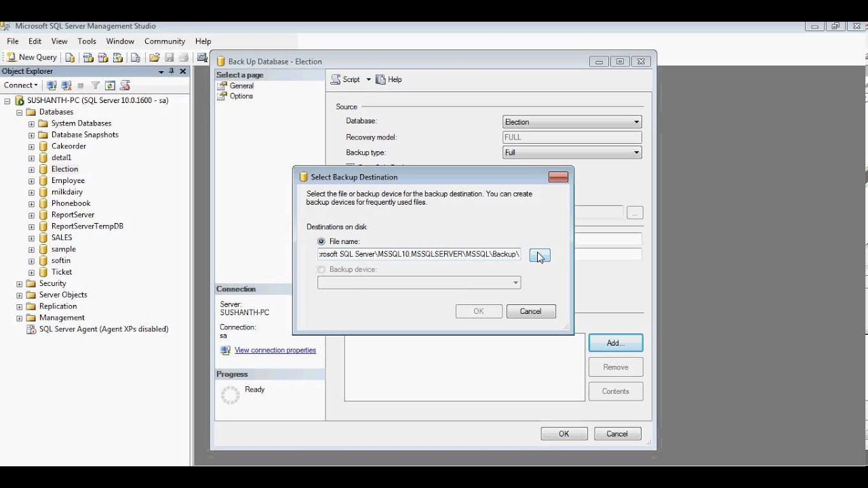Viewport: 868px width, 488px height.
Task: Click the Save disk icon in toolbar
Action: pos(170,58)
